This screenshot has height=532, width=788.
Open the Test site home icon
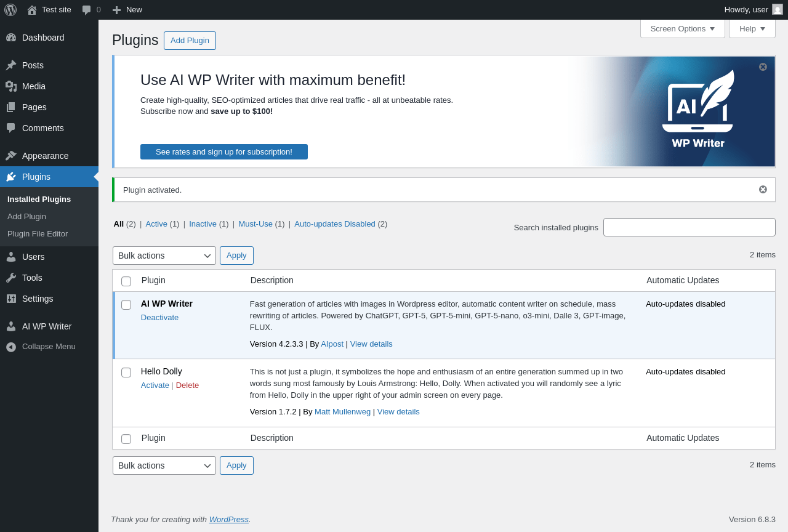pyautogui.click(x=32, y=10)
